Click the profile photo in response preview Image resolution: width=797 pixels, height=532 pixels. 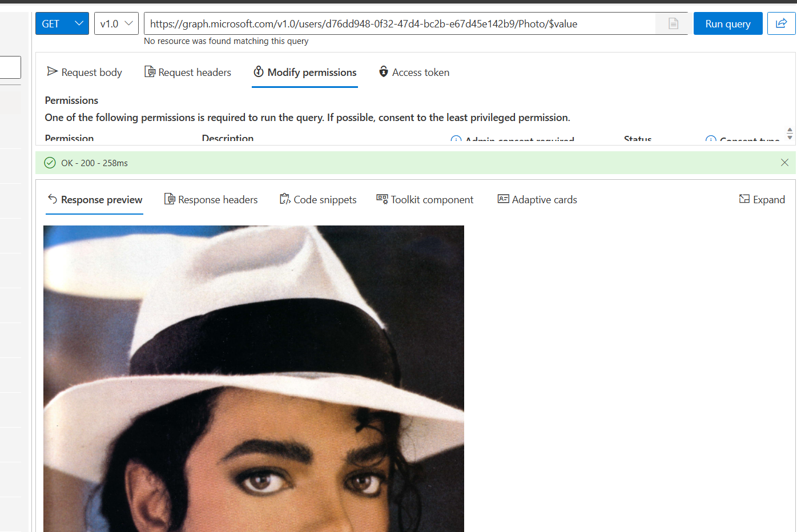[253, 378]
